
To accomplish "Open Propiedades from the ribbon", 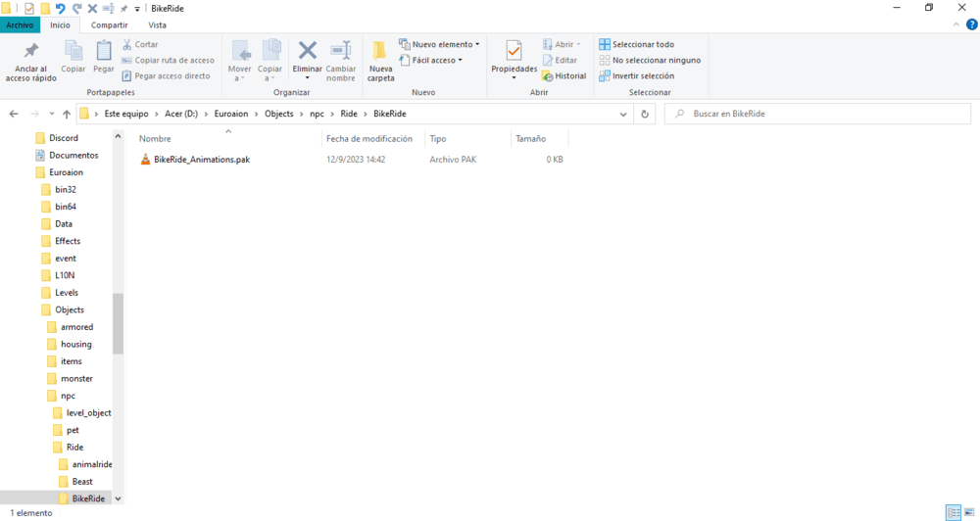I will point(514,52).
